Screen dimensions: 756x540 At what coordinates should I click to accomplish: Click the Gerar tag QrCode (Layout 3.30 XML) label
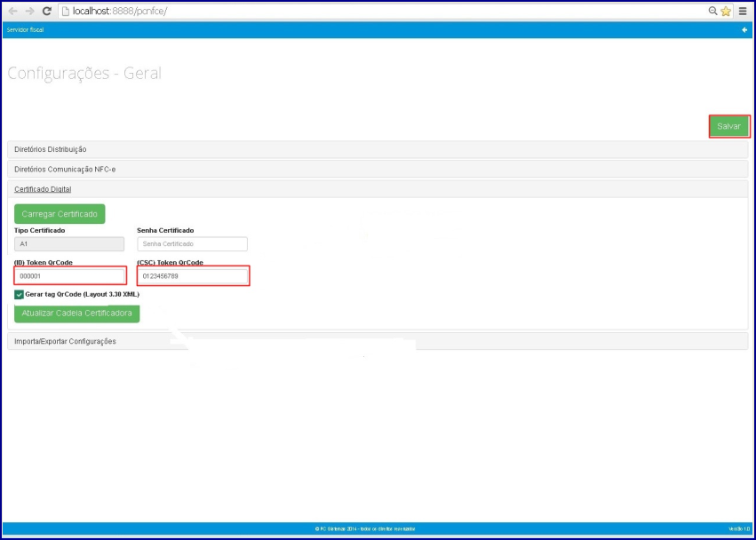coord(83,294)
